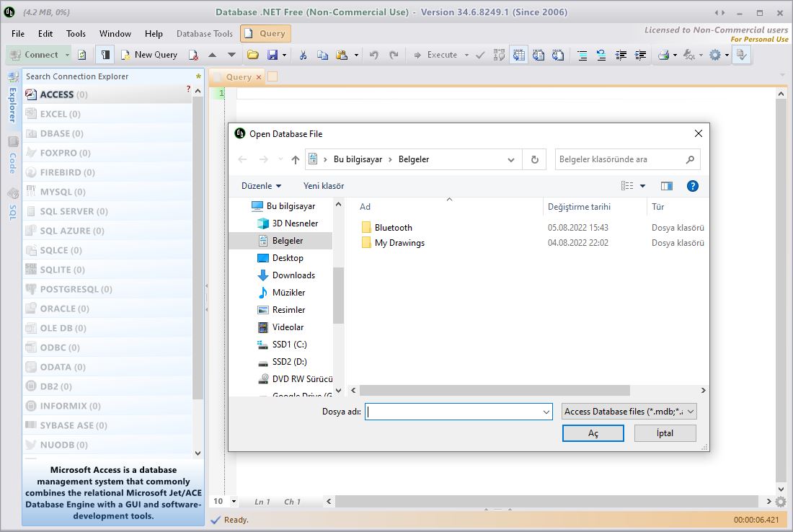This screenshot has width=793, height=532.
Task: Click the Execute button
Action: click(x=435, y=55)
